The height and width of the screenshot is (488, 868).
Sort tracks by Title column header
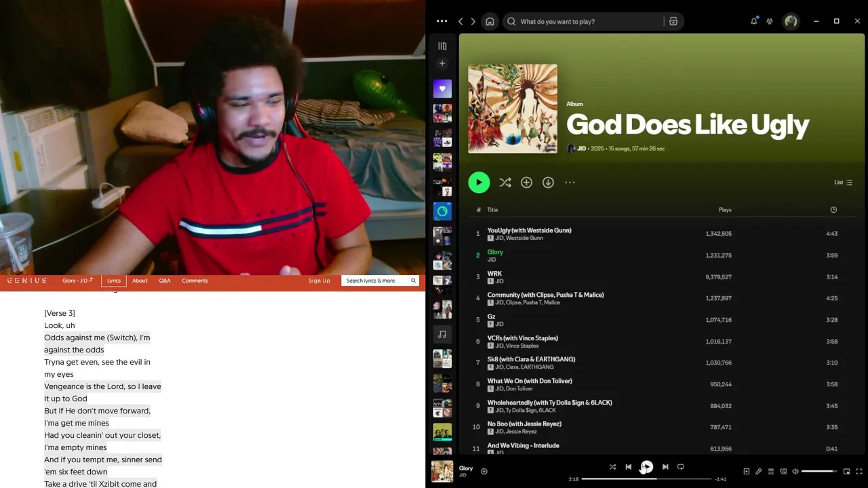[x=492, y=210]
